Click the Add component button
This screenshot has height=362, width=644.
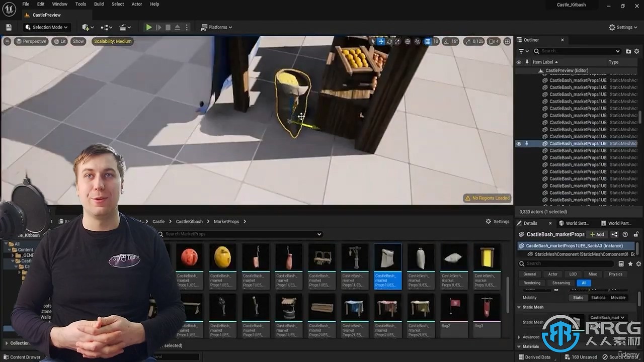point(597,234)
